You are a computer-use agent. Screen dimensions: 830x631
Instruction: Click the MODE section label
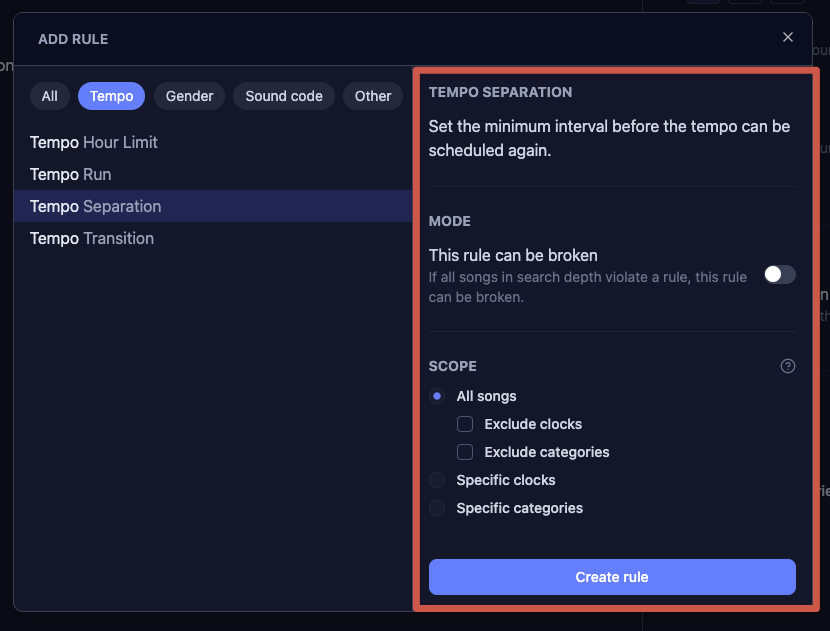(449, 221)
